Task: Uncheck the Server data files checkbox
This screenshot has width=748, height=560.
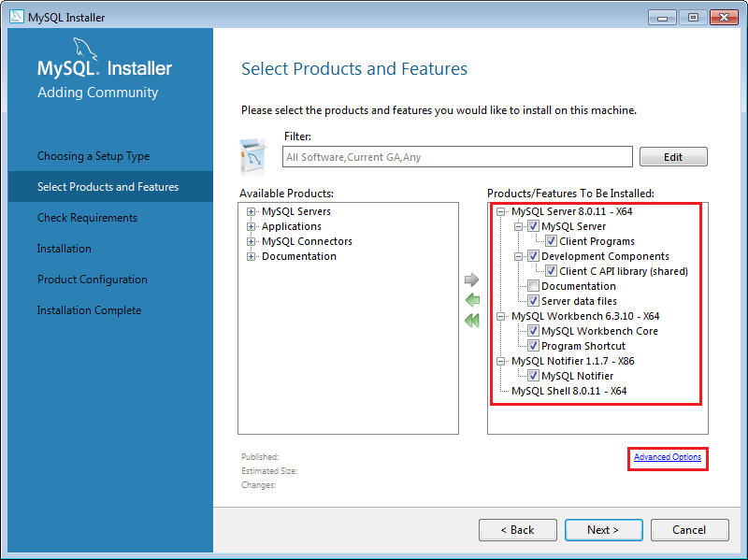Action: coord(533,301)
